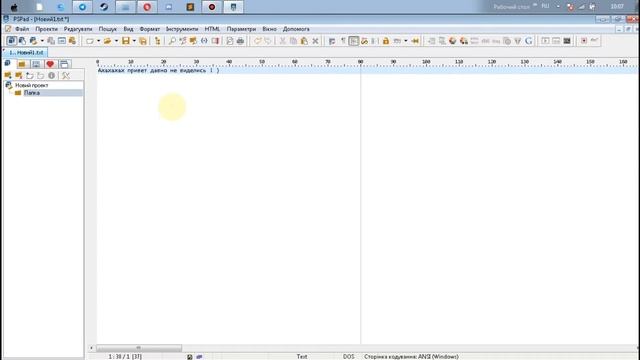Open the Формат menu
This screenshot has height=360, width=640.
click(x=149, y=29)
